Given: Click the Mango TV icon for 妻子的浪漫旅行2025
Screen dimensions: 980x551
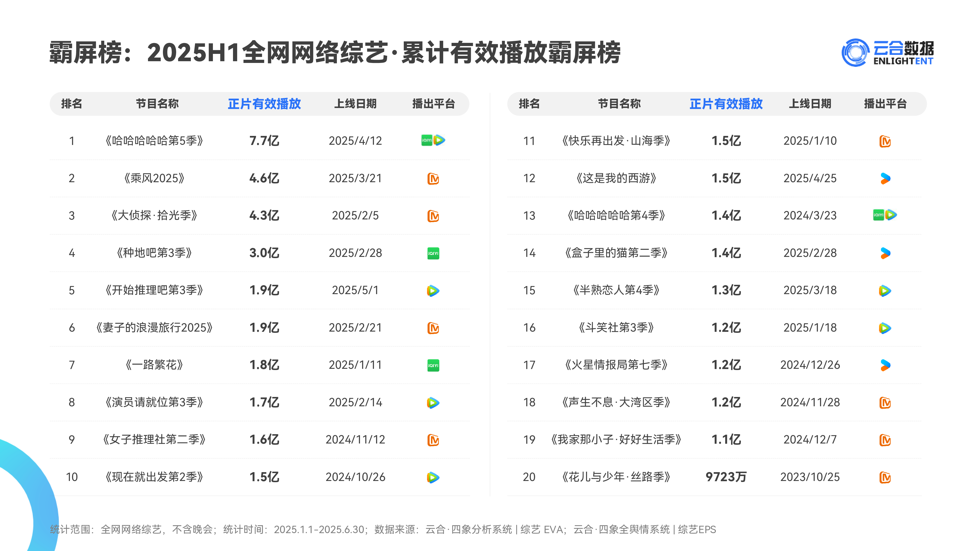Looking at the screenshot, I should click(x=433, y=328).
